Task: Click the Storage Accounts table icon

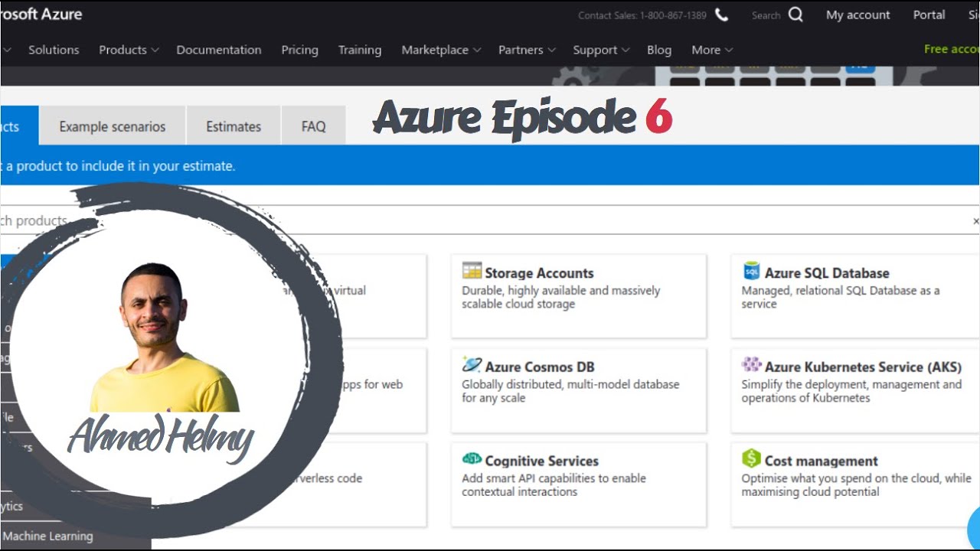Action: [472, 271]
